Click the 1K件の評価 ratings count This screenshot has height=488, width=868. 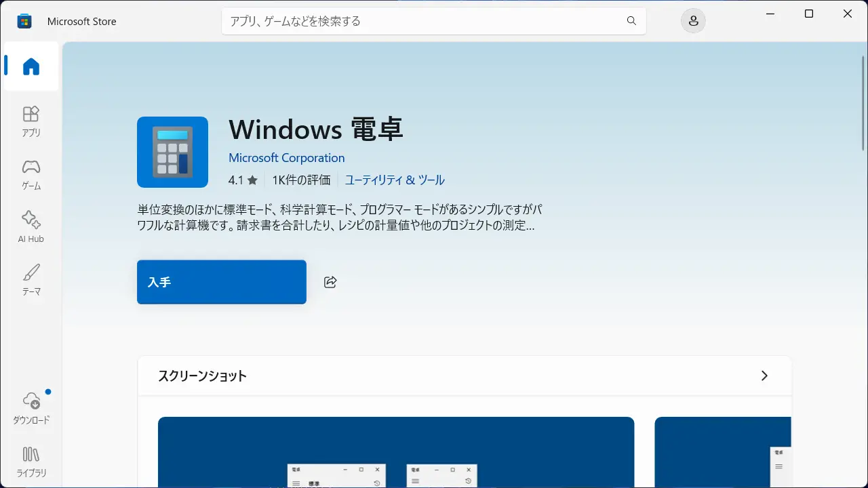301,180
